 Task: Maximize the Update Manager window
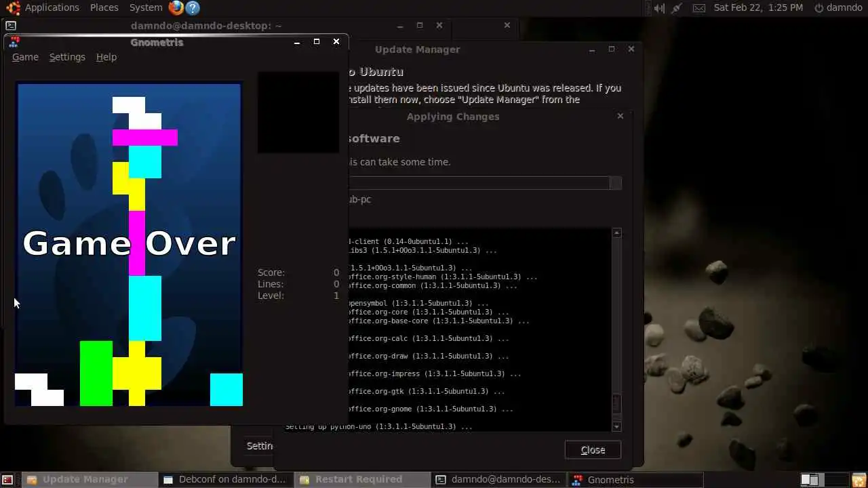pyautogui.click(x=612, y=49)
